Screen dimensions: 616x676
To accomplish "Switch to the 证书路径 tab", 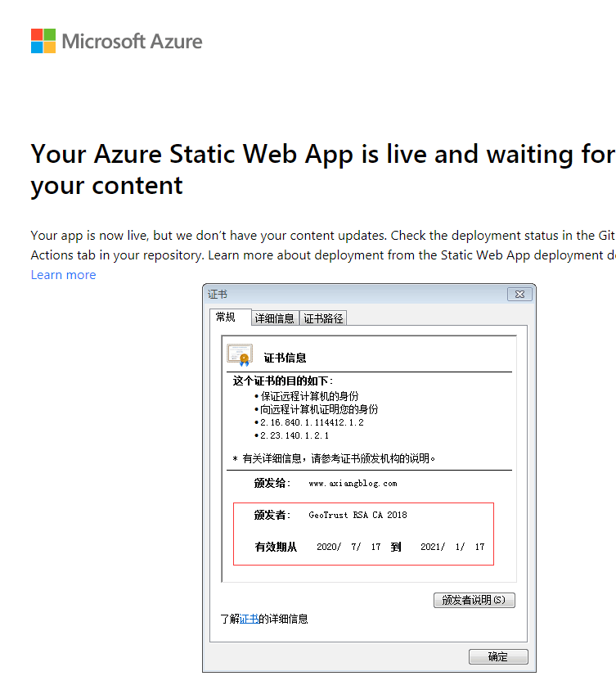I will click(x=323, y=318).
